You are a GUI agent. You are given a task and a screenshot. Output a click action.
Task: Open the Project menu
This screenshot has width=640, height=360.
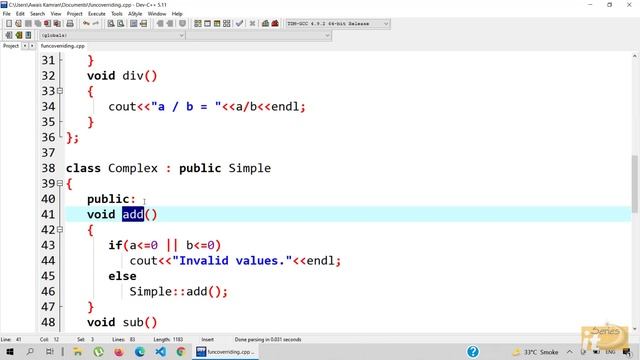point(74,13)
